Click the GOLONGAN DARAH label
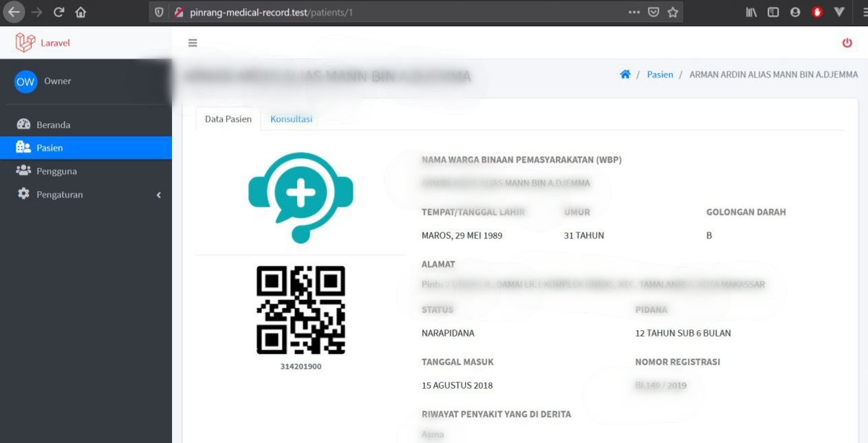The height and width of the screenshot is (443, 868). 746,212
